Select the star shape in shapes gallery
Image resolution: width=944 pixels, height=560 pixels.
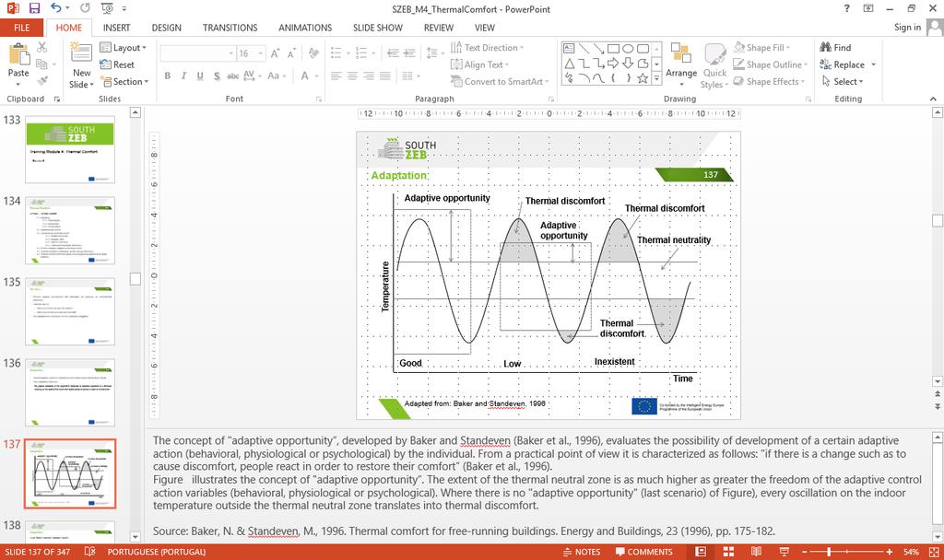pos(643,78)
